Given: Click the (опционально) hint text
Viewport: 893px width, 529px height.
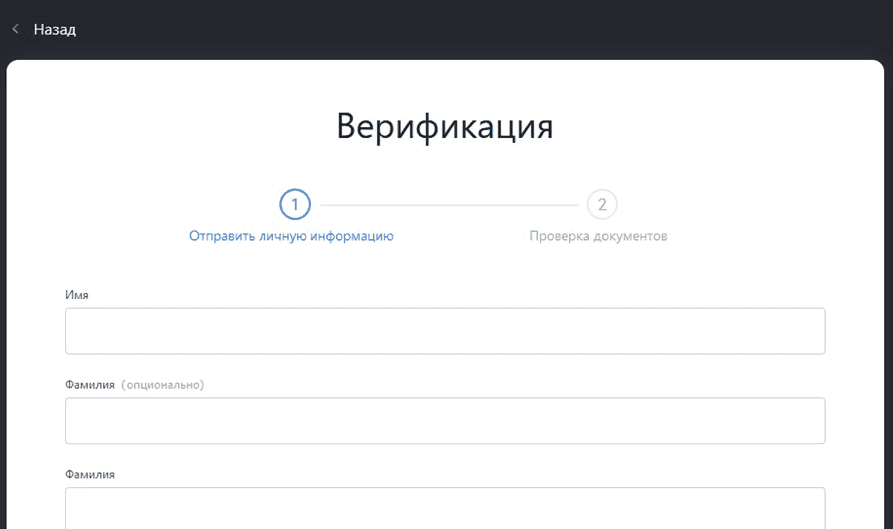Looking at the screenshot, I should (x=163, y=385).
